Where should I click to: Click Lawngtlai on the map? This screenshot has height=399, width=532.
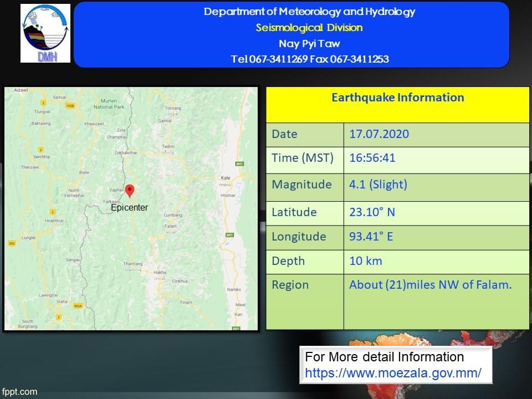(48, 295)
